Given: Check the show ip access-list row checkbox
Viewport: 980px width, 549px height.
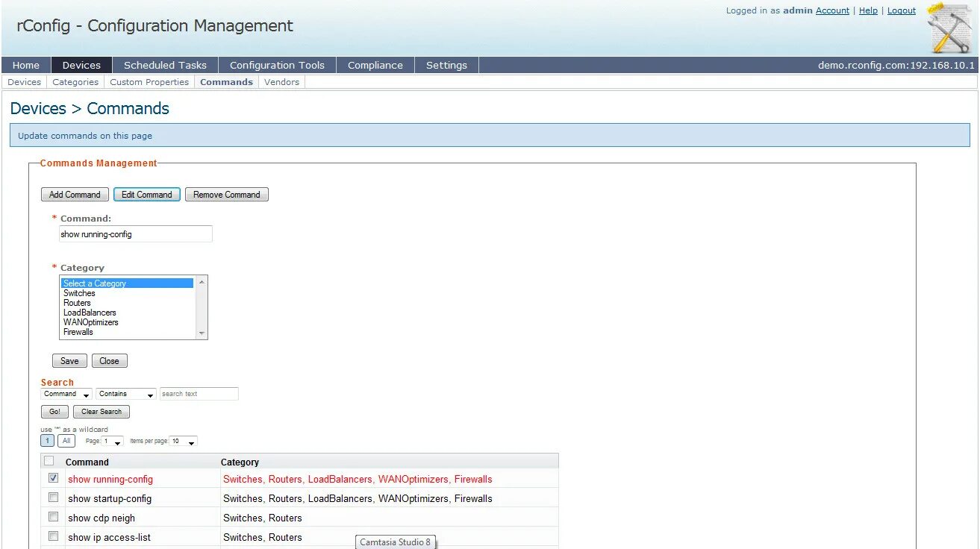Looking at the screenshot, I should click(x=53, y=536).
